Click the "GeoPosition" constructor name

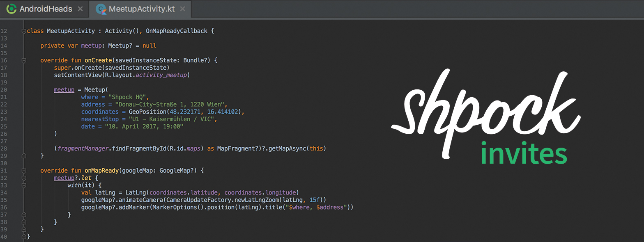[x=147, y=112]
